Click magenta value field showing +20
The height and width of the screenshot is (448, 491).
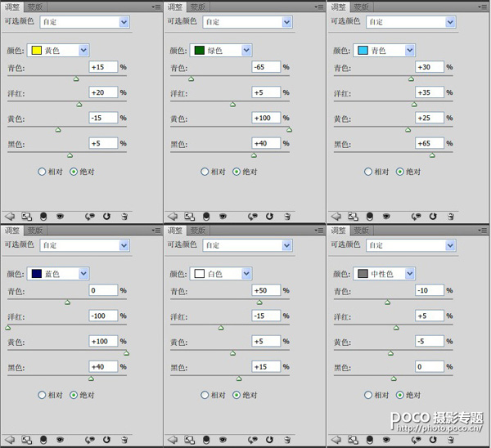[x=103, y=92]
